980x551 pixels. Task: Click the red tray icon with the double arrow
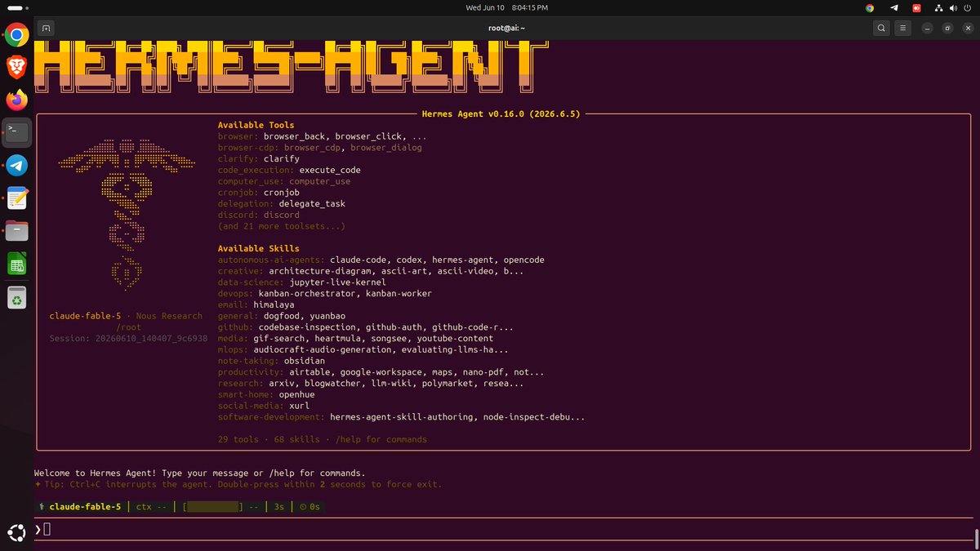(916, 7)
